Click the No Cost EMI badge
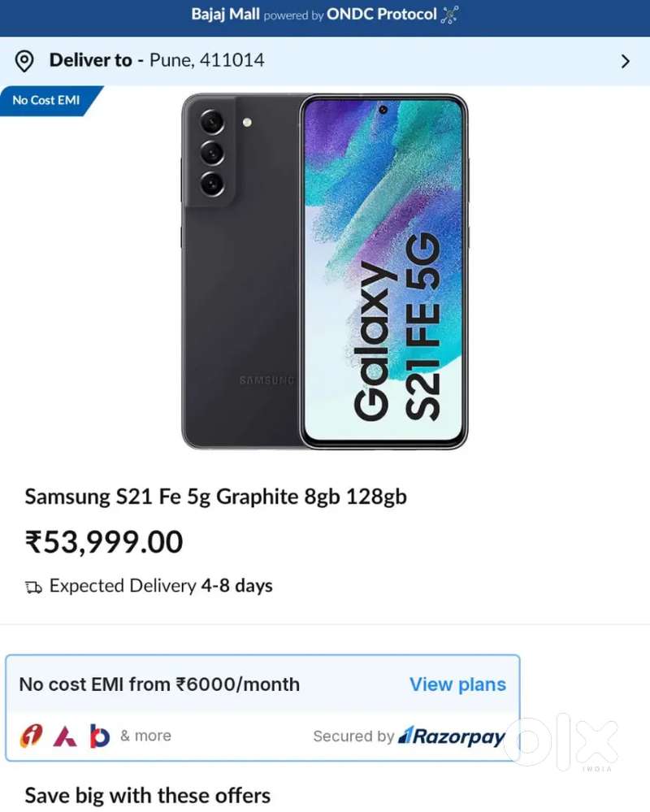 point(46,101)
